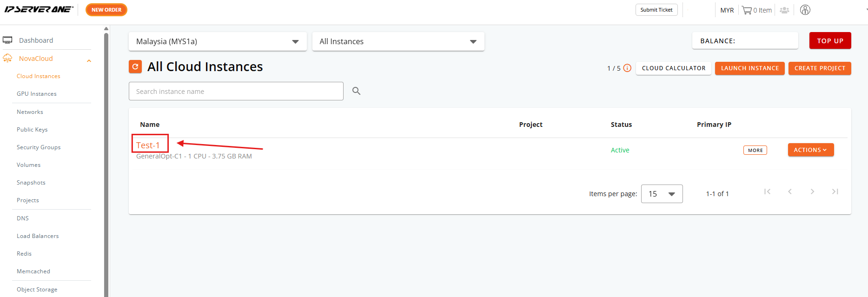The width and height of the screenshot is (868, 297).
Task: Collapse the NovaCloud sidebar section
Action: (89, 61)
